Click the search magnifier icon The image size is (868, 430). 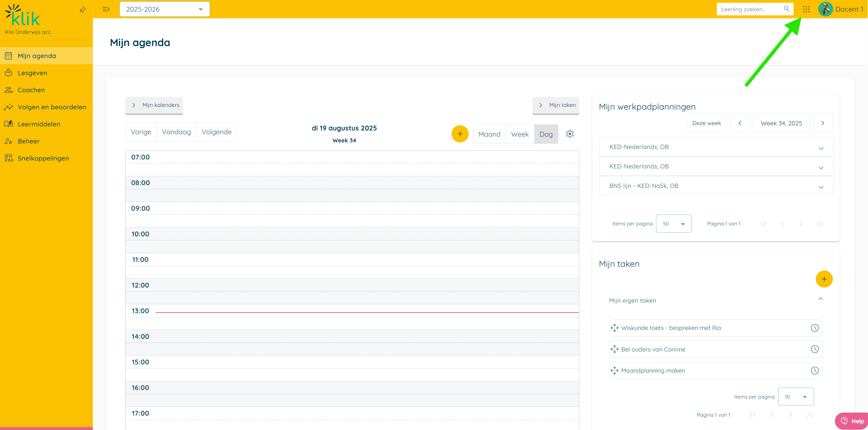click(x=786, y=9)
